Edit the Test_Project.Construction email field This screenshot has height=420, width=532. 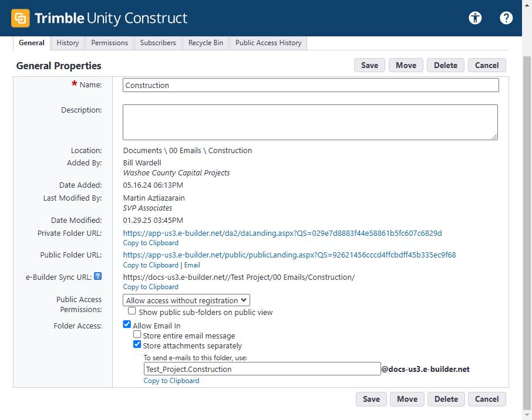[x=262, y=369]
